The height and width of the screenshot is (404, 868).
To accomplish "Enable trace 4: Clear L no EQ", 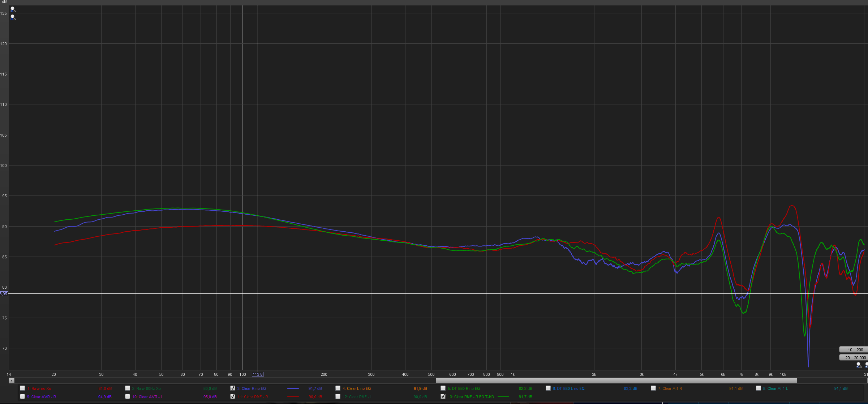I will point(338,388).
